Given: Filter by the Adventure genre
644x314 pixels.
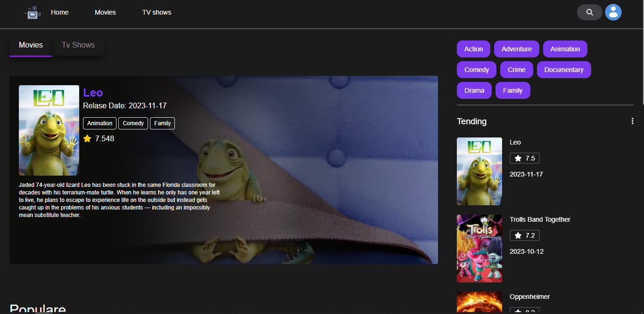Looking at the screenshot, I should pos(517,49).
